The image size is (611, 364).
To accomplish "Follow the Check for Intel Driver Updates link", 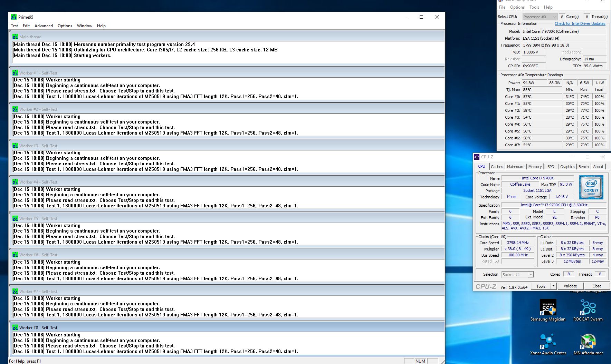I will click(x=580, y=23).
